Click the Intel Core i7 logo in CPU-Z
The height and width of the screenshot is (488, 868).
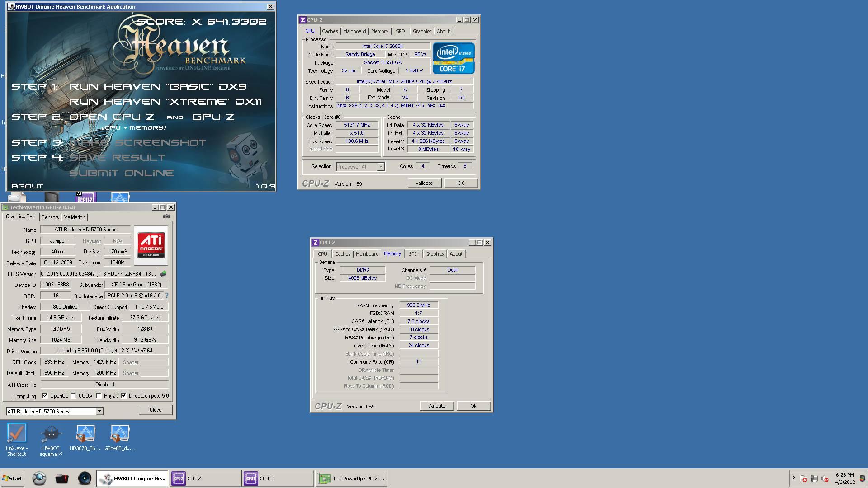point(453,58)
